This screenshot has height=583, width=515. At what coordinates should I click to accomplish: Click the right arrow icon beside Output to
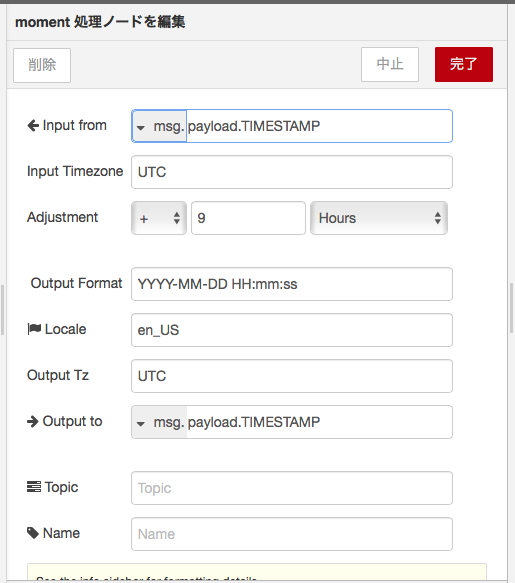pos(33,421)
